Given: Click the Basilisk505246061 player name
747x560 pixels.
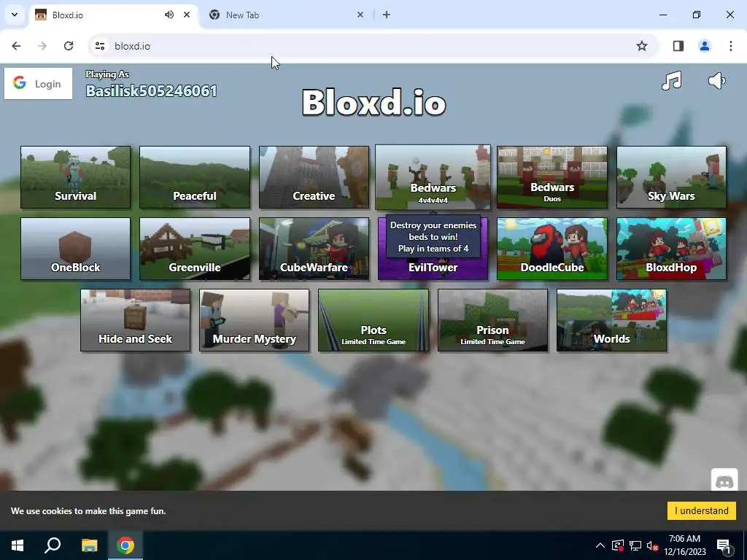Looking at the screenshot, I should [152, 91].
